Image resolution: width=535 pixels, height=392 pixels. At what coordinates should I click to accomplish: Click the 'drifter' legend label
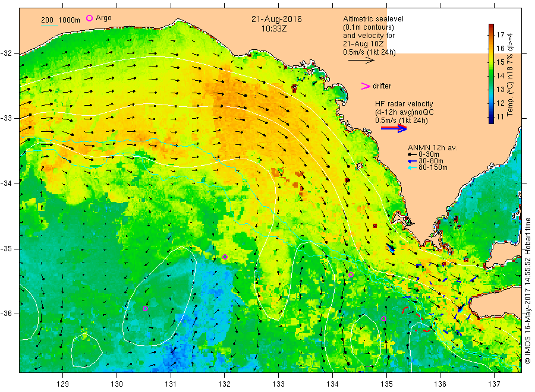pos(382,86)
